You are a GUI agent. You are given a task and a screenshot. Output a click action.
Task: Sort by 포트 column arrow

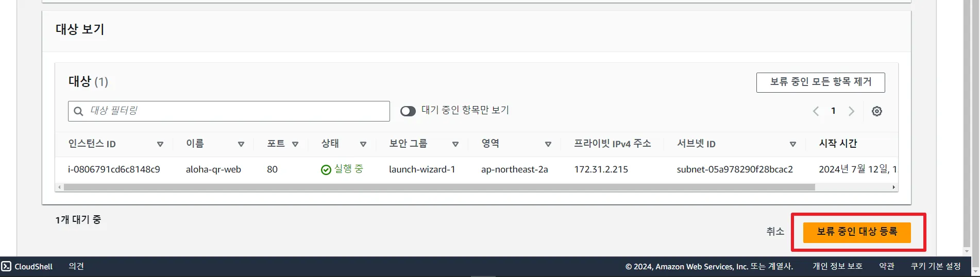(295, 144)
